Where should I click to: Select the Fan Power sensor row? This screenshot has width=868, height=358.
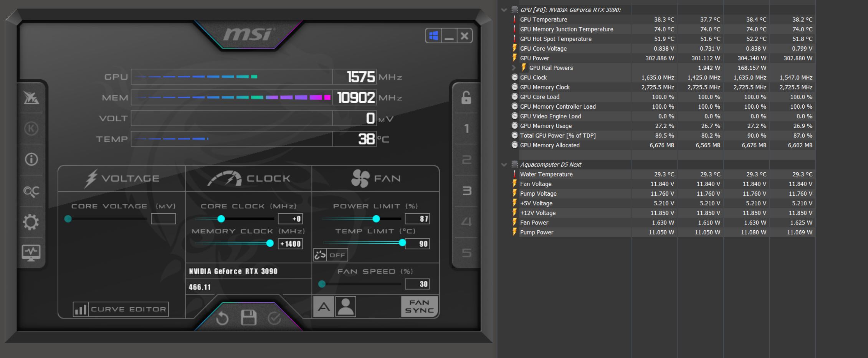[x=663, y=223]
